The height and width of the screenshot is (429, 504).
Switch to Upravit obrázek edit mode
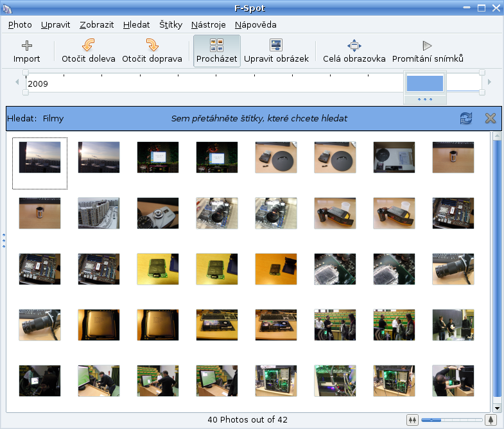(276, 51)
